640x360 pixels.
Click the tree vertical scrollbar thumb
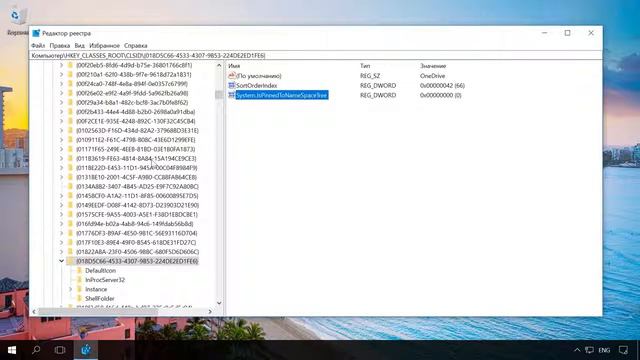pos(219,95)
